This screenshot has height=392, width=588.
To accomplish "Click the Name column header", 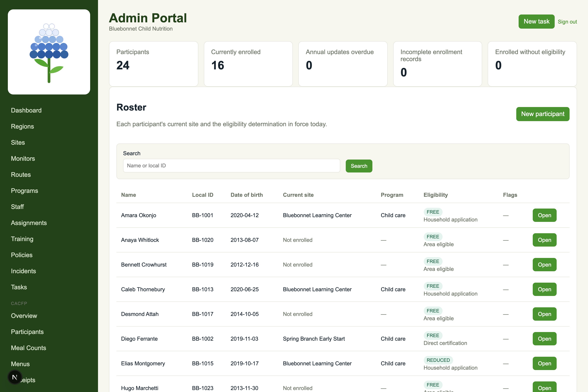I will click(x=129, y=195).
